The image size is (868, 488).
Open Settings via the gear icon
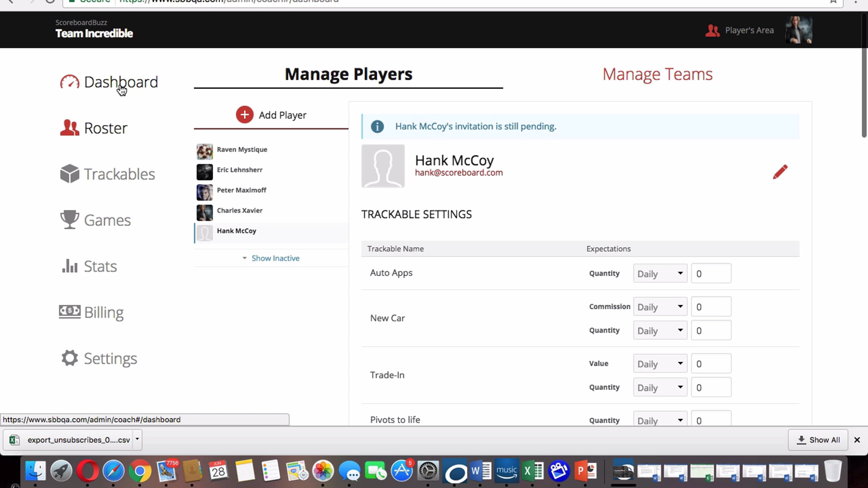point(69,358)
